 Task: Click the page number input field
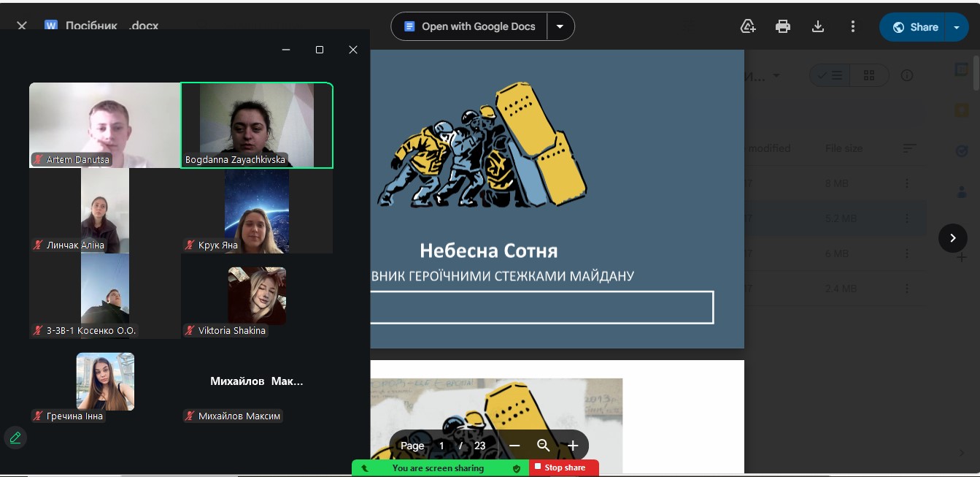click(x=441, y=446)
